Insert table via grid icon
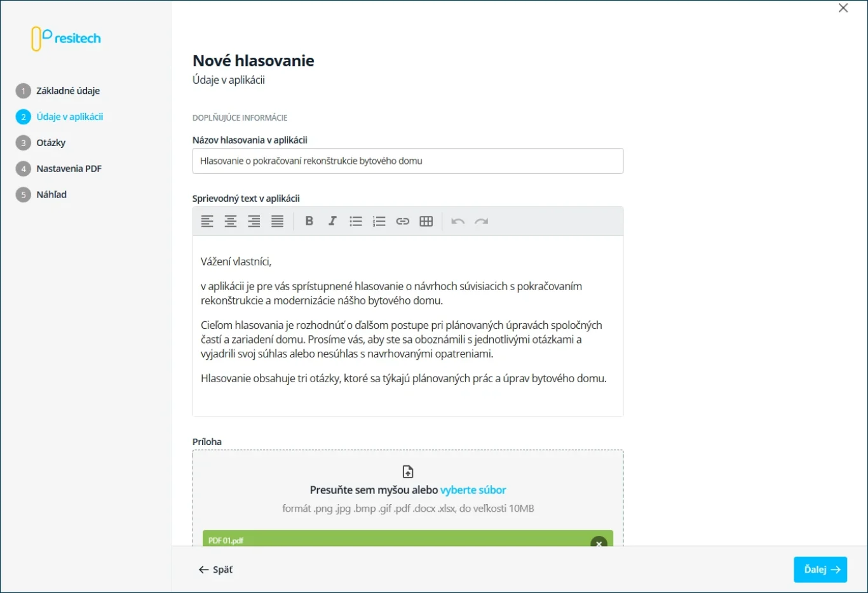Image resolution: width=868 pixels, height=593 pixels. coord(426,221)
